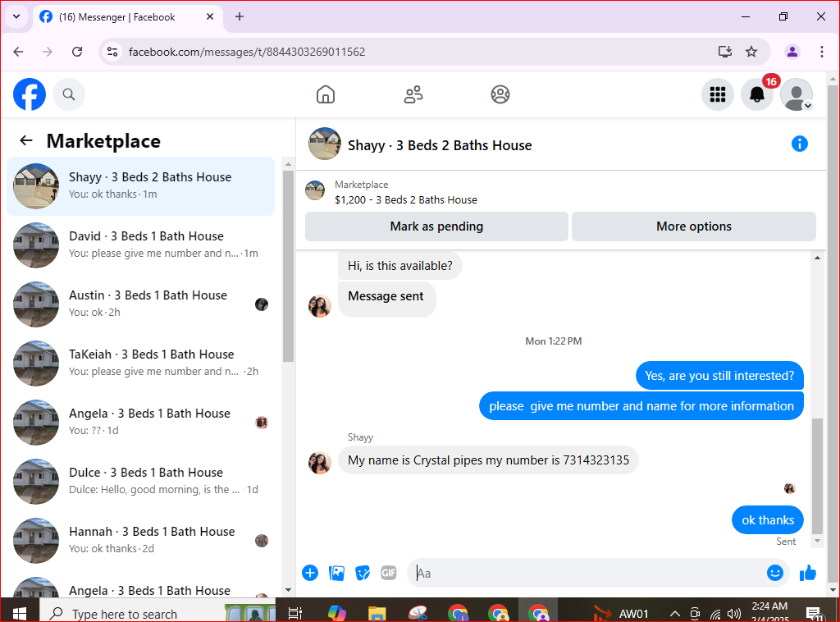Click the chat messages scrollbar thumb
840x622 pixels.
coord(817,476)
